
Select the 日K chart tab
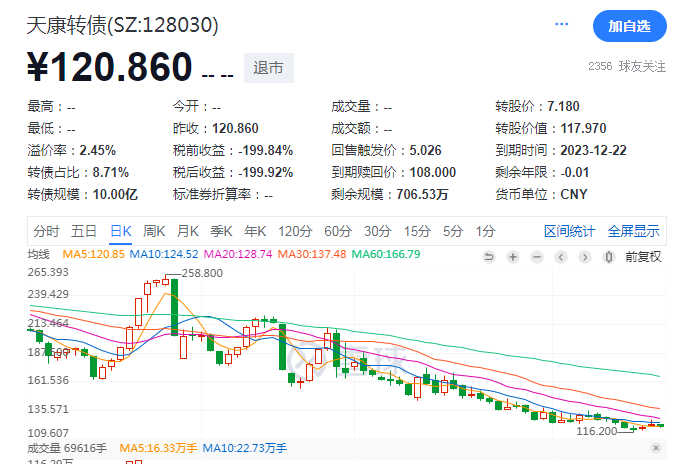121,231
